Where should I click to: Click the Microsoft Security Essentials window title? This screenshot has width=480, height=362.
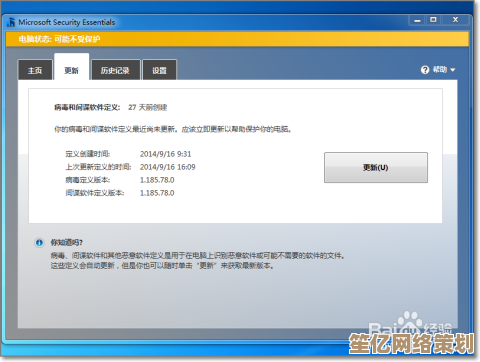coord(67,22)
